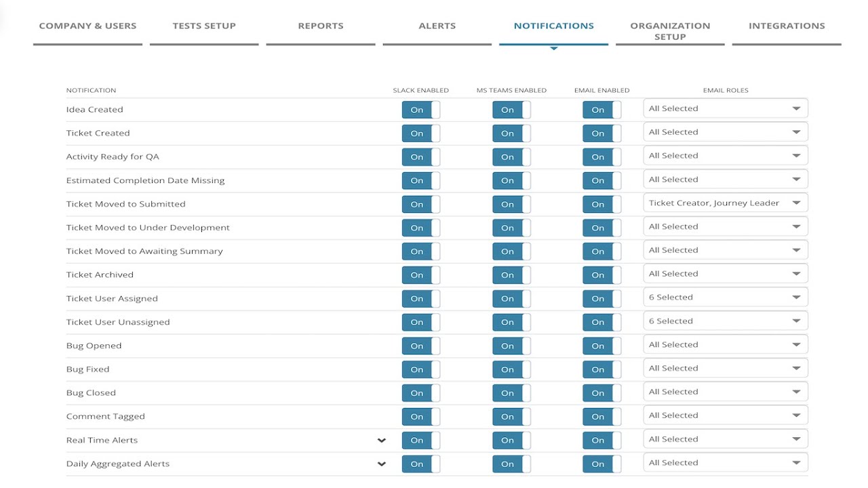The height and width of the screenshot is (488, 868).
Task: Go to the Reports tab
Action: pos(321,26)
